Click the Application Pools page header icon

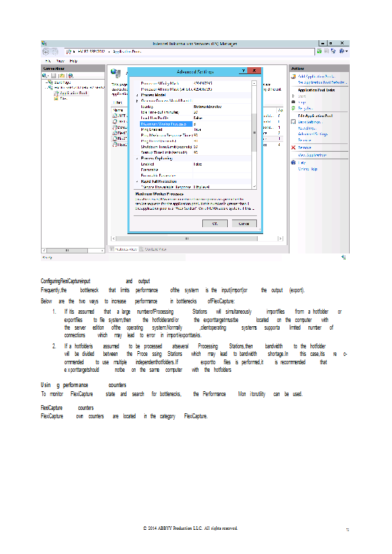pyautogui.click(x=116, y=73)
